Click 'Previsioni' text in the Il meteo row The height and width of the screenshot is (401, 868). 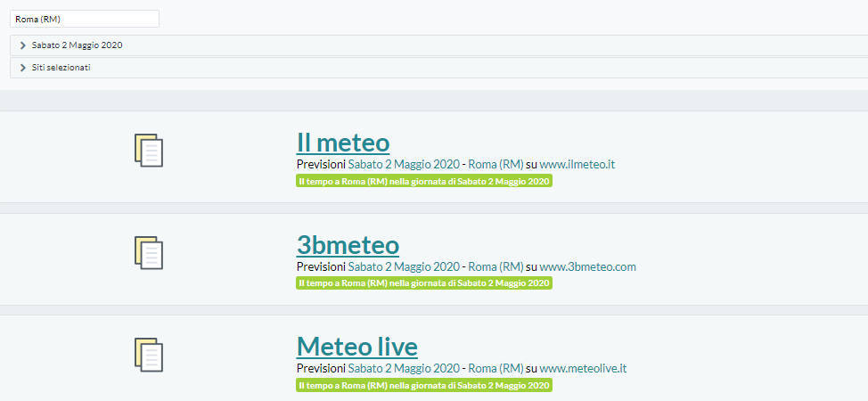[x=321, y=165]
